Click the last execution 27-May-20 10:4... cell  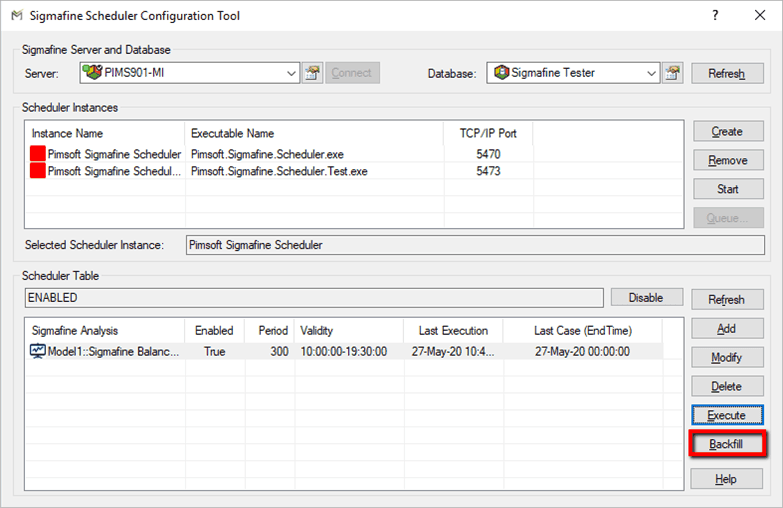coord(453,352)
